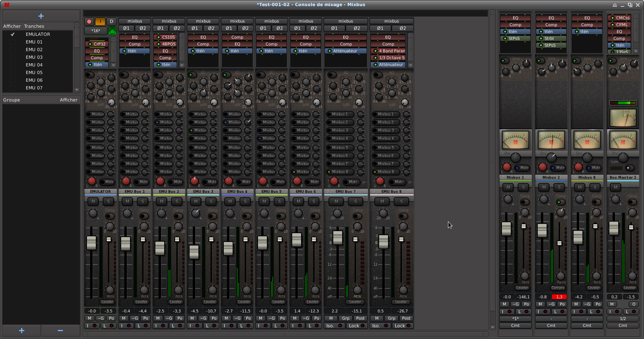Click the green MIDI input icon
Screen dimensions: 644x339
112,31
